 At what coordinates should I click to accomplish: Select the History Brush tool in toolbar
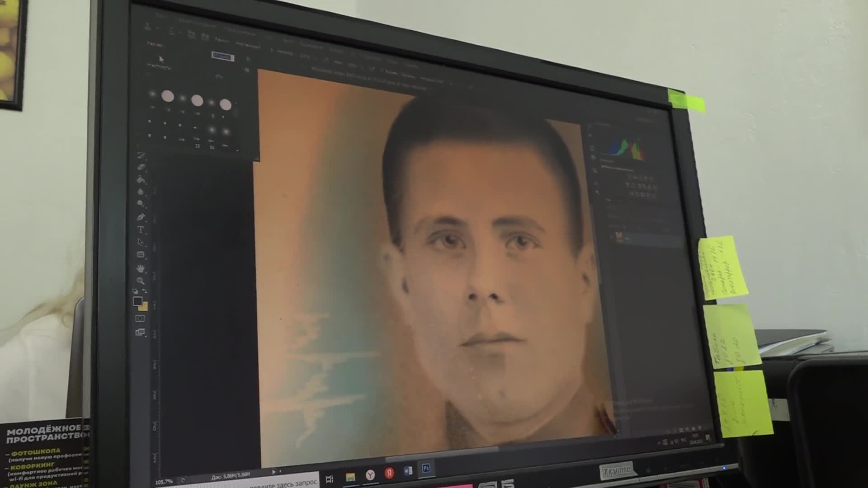click(141, 155)
